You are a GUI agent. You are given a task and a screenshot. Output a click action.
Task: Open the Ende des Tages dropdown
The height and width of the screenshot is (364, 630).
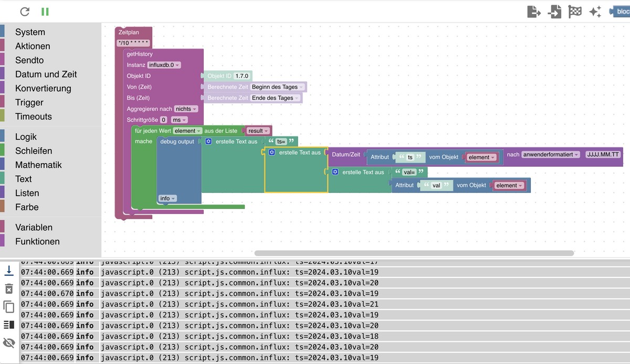275,98
